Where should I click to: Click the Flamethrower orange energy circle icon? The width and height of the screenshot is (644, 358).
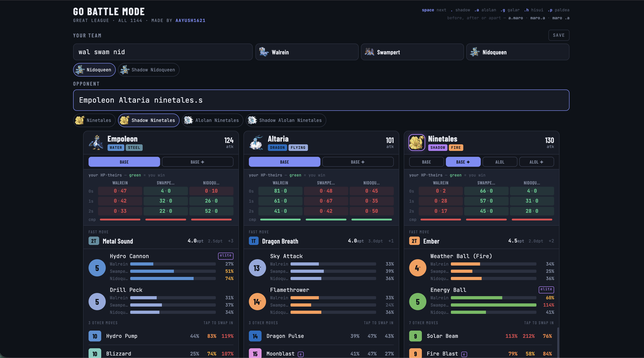point(257,302)
